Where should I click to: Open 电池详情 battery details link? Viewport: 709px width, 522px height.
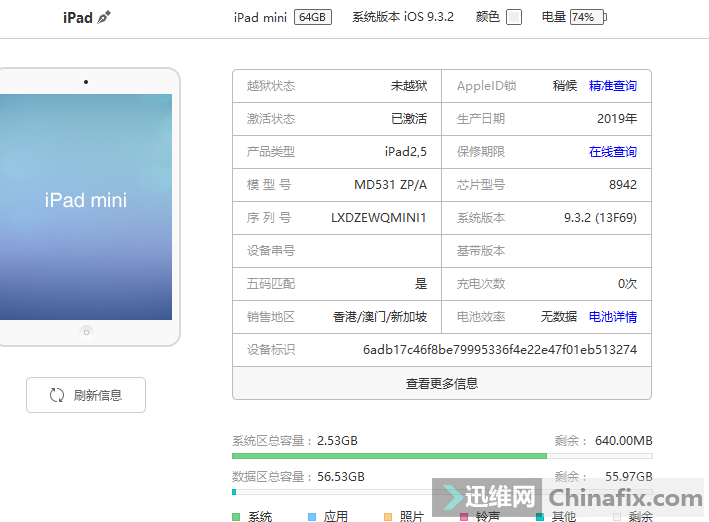click(x=612, y=317)
